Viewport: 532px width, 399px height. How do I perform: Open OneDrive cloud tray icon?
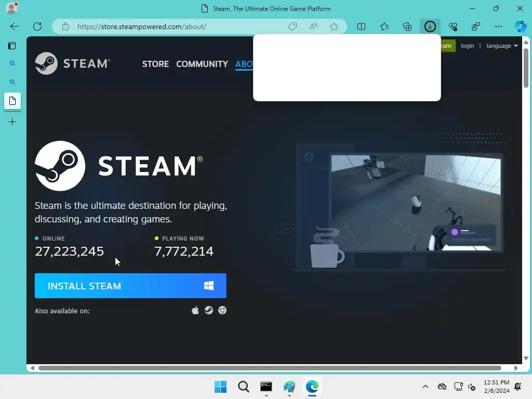[x=442, y=387]
